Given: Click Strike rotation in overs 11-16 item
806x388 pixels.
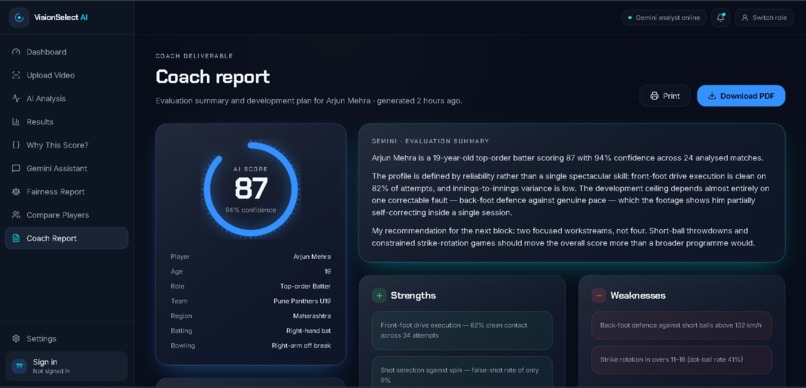Looking at the screenshot, I should 682,360.
